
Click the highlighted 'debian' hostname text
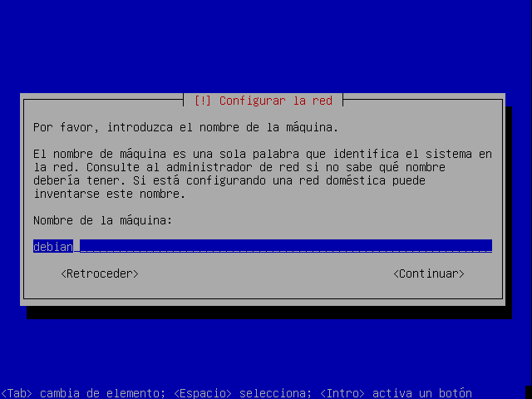[x=53, y=246]
